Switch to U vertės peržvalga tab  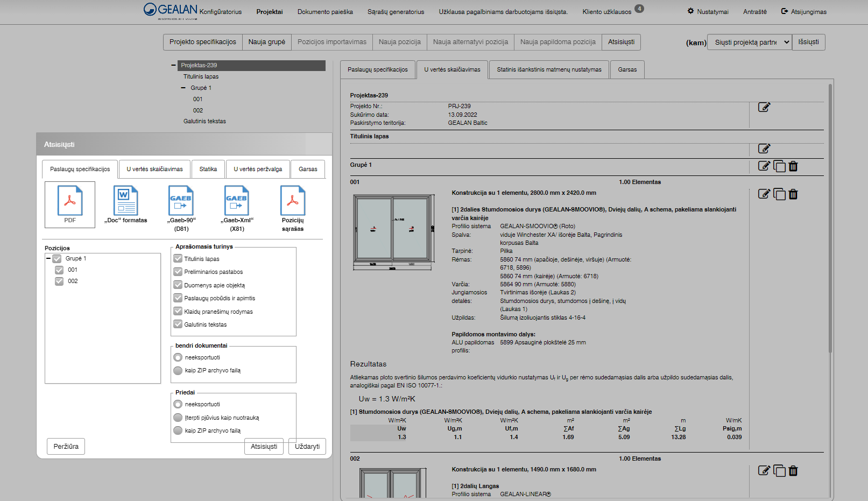(x=258, y=169)
